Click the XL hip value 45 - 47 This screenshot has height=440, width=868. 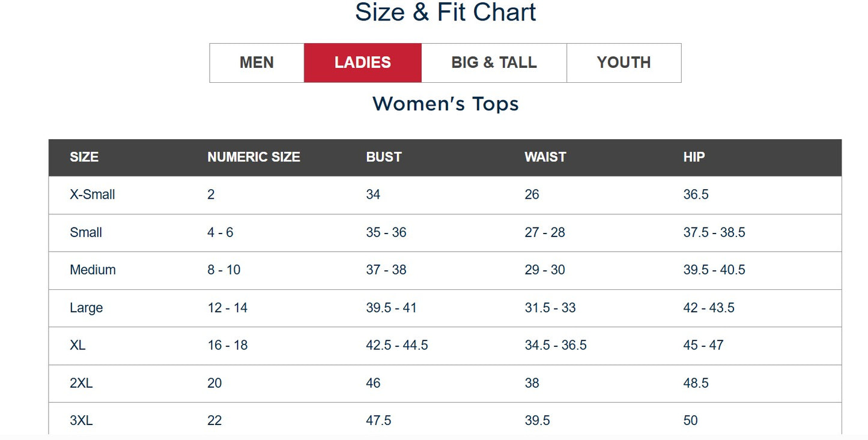pos(703,345)
